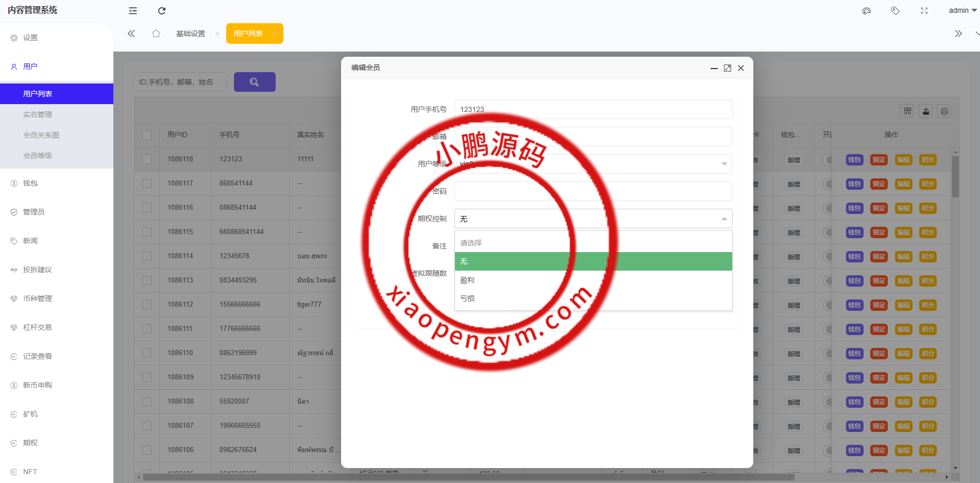Open the theme palette icon
980x483 pixels.
tap(867, 11)
